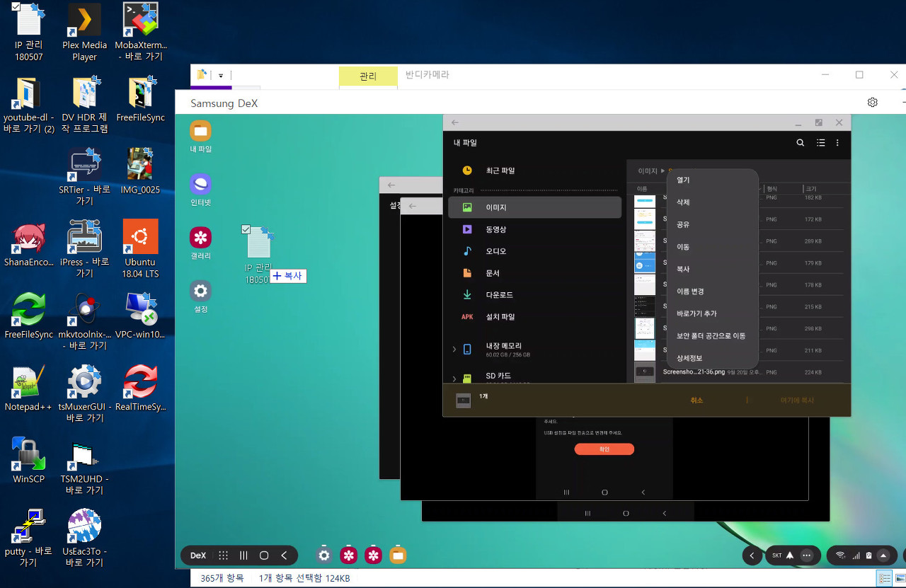Collapse the DeX tray with the left chevron

(x=752, y=555)
